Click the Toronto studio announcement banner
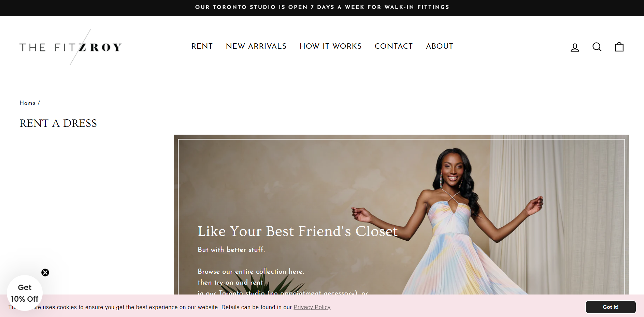Screen dimensions: 644x317 click(x=322, y=7)
